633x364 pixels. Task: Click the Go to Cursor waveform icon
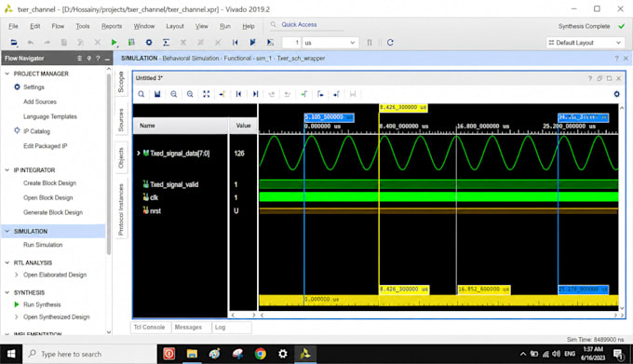(x=222, y=94)
